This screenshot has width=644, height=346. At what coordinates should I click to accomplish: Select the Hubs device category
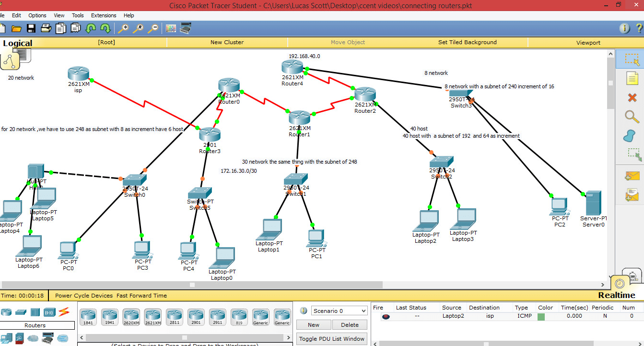[x=35, y=312]
